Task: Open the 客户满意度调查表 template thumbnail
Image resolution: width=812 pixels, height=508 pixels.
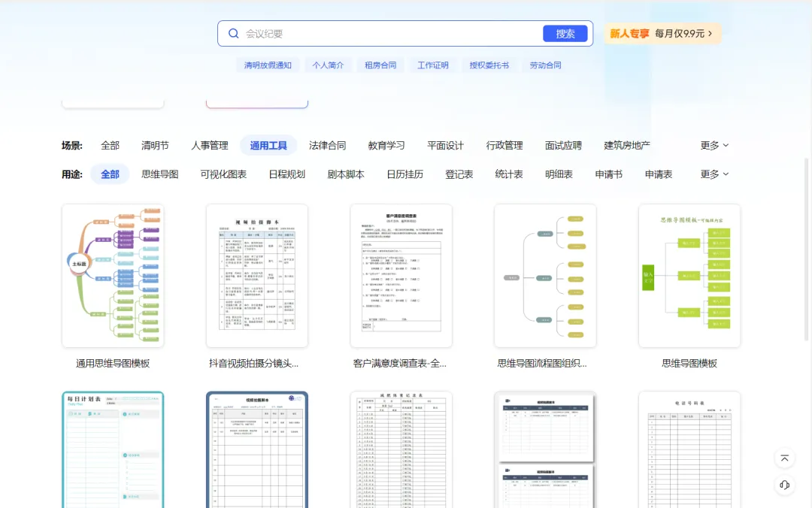Action: tap(401, 276)
